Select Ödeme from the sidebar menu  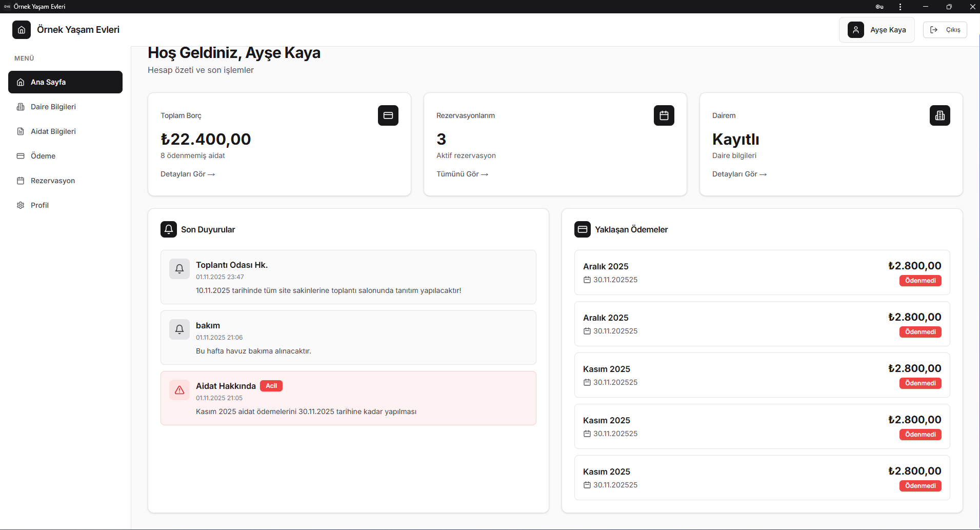(x=43, y=156)
